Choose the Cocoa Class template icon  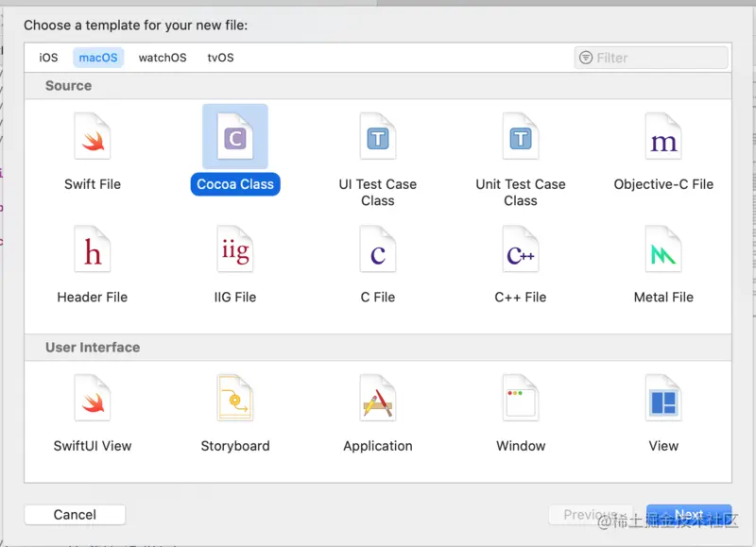point(235,139)
